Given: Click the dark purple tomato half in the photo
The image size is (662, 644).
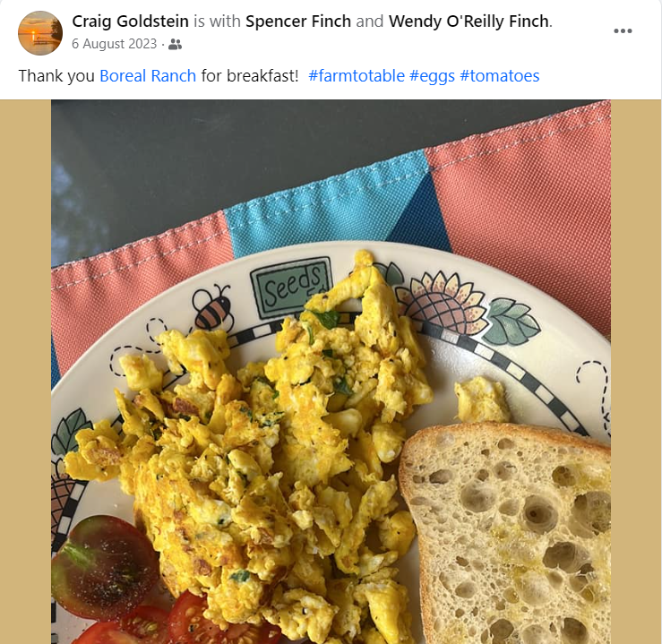Looking at the screenshot, I should click(105, 566).
